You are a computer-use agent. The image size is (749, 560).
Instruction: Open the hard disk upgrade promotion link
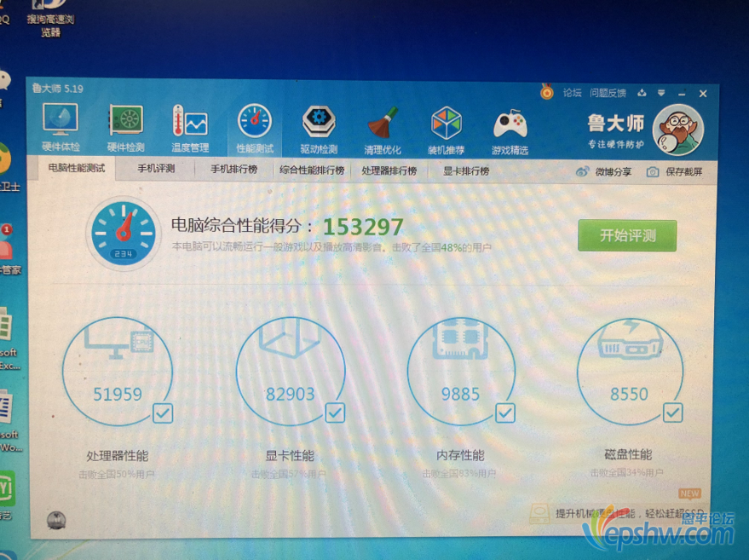[619, 514]
